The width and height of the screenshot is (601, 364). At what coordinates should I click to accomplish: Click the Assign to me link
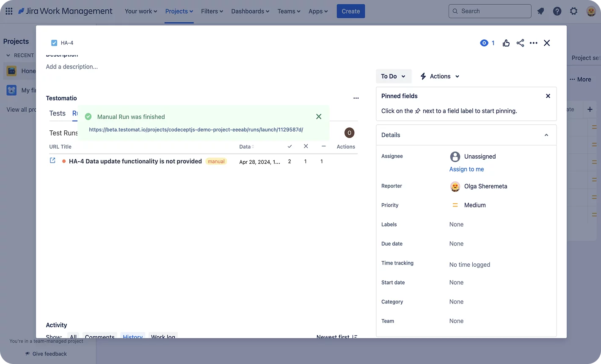click(466, 169)
